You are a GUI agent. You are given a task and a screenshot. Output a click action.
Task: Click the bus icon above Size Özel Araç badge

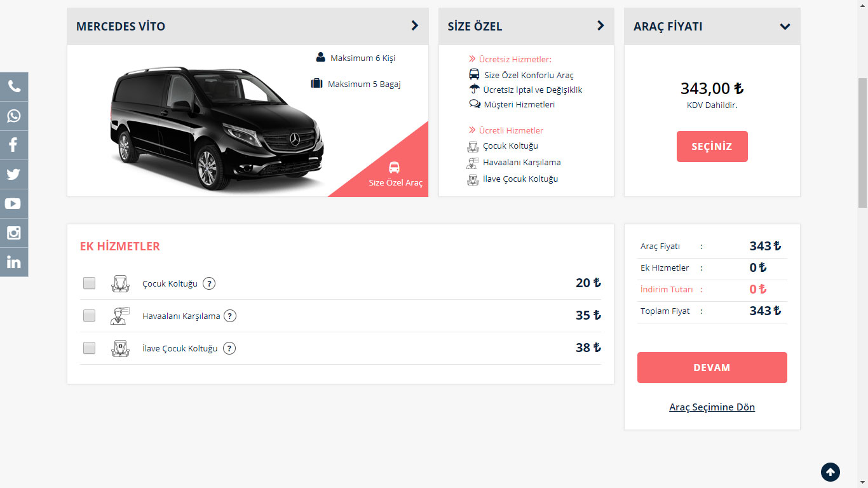(395, 167)
